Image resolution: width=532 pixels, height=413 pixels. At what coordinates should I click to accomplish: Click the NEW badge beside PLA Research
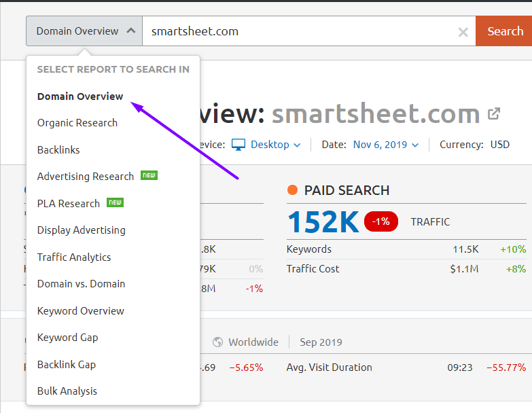[x=115, y=202]
